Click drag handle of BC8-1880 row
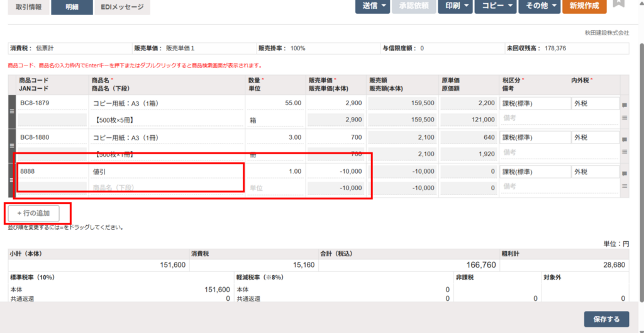Image resolution: width=644 pixels, height=333 pixels. click(11, 145)
